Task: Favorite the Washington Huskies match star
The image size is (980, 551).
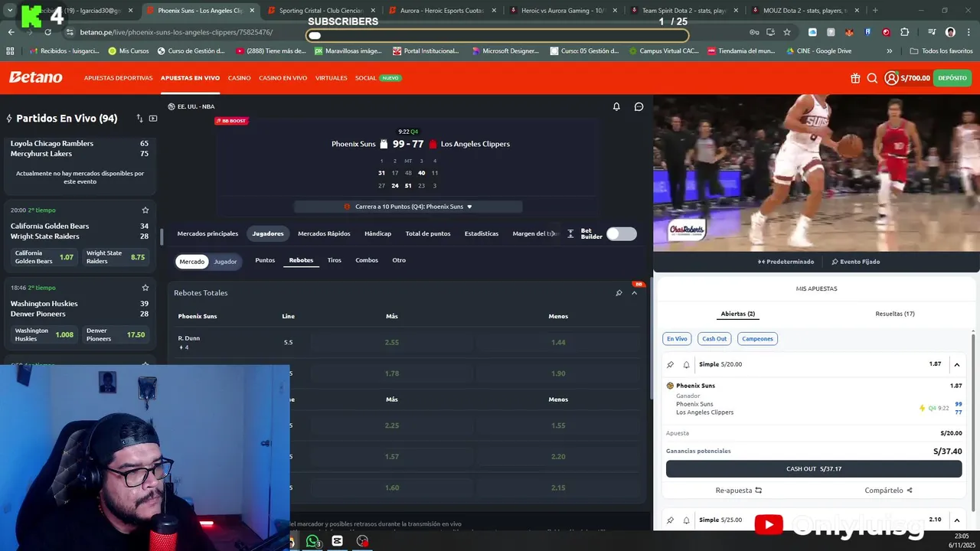Action: (145, 288)
